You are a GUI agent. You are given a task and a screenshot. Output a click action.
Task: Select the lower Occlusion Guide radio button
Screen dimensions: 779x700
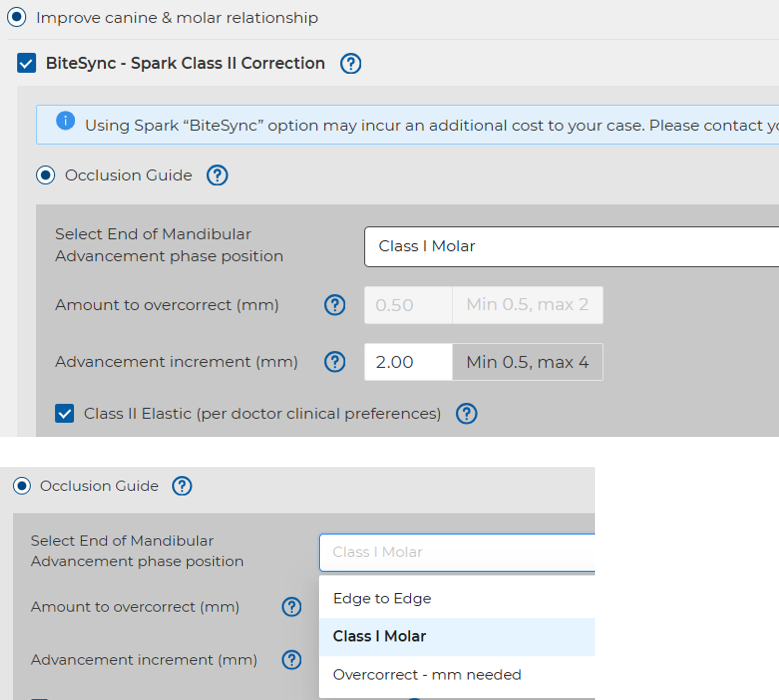pyautogui.click(x=22, y=486)
